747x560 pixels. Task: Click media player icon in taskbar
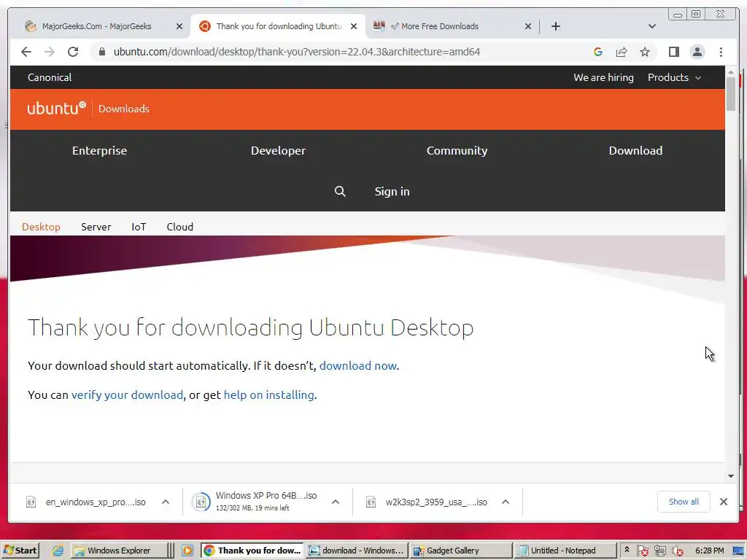point(187,551)
